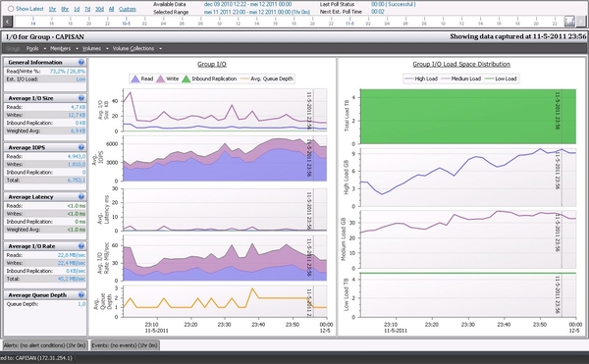Select the Group menu item

pyautogui.click(x=13, y=48)
